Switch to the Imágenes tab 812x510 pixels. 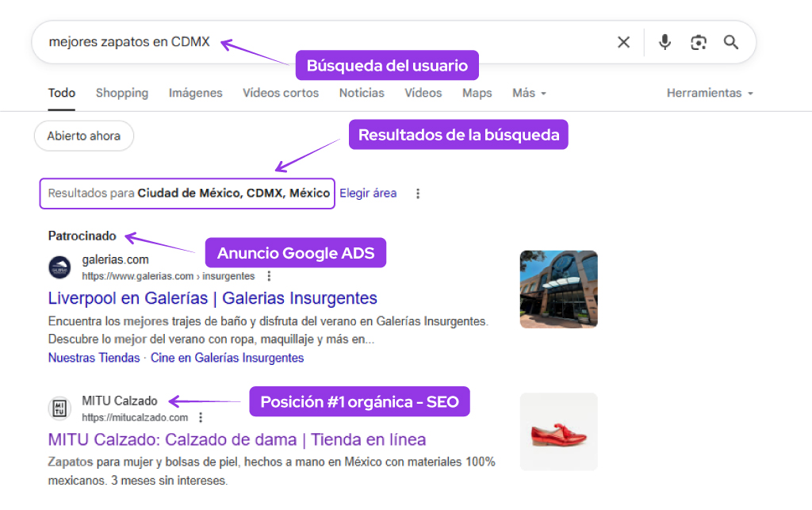[x=195, y=93]
